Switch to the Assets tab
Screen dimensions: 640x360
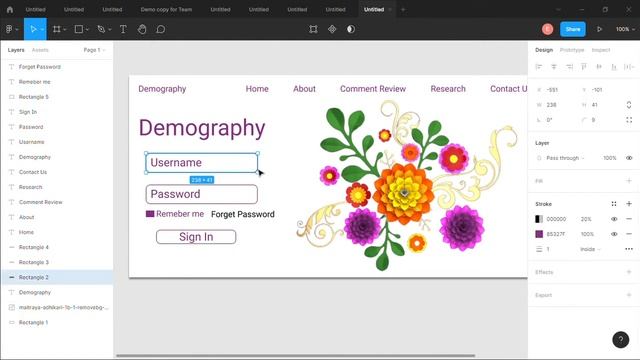click(40, 50)
